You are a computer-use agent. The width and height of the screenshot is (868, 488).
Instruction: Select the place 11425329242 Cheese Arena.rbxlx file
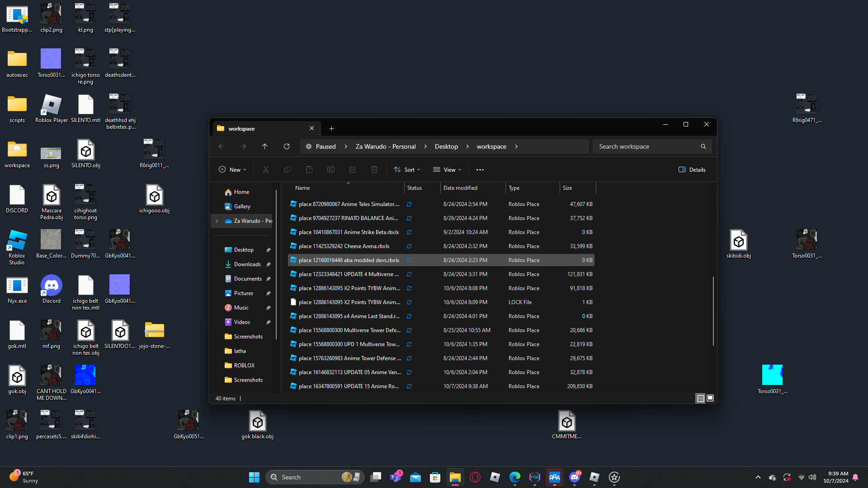click(344, 246)
